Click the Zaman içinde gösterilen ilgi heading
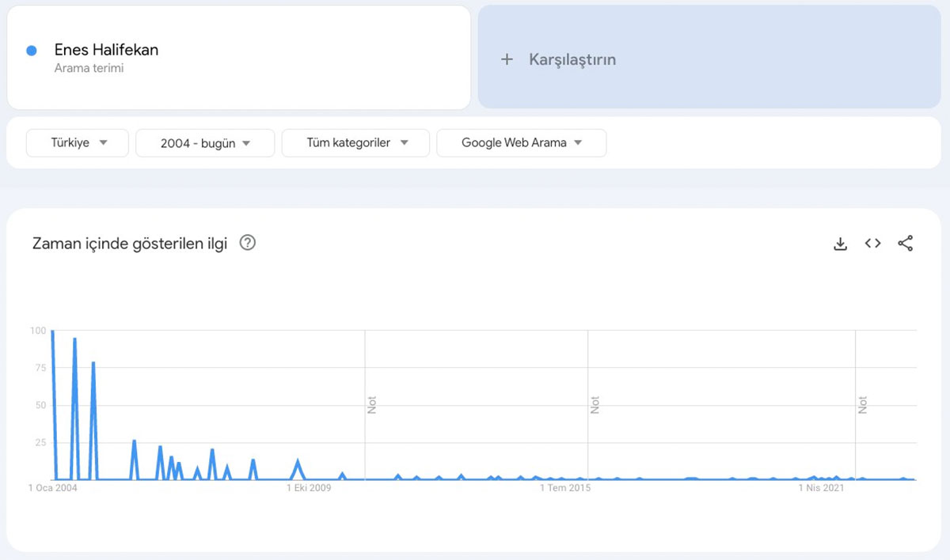950x560 pixels. (130, 244)
